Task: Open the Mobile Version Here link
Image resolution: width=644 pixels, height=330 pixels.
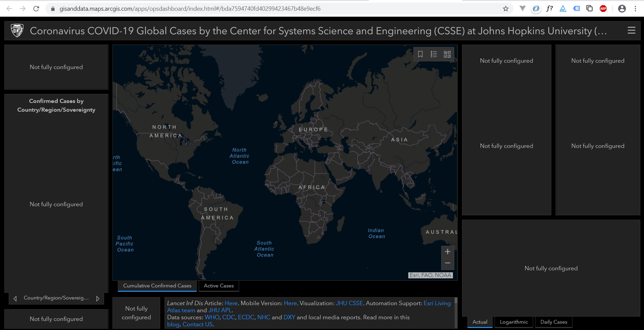Action: pos(290,303)
